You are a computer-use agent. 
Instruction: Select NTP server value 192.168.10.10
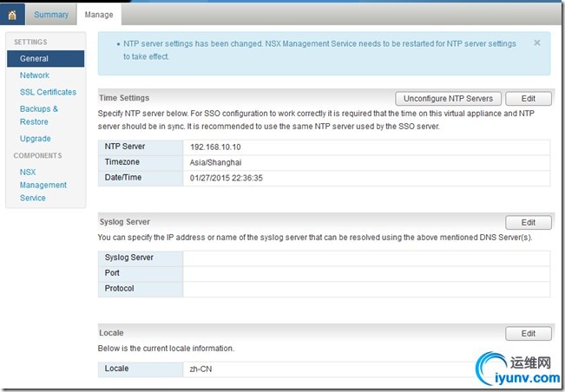click(215, 147)
